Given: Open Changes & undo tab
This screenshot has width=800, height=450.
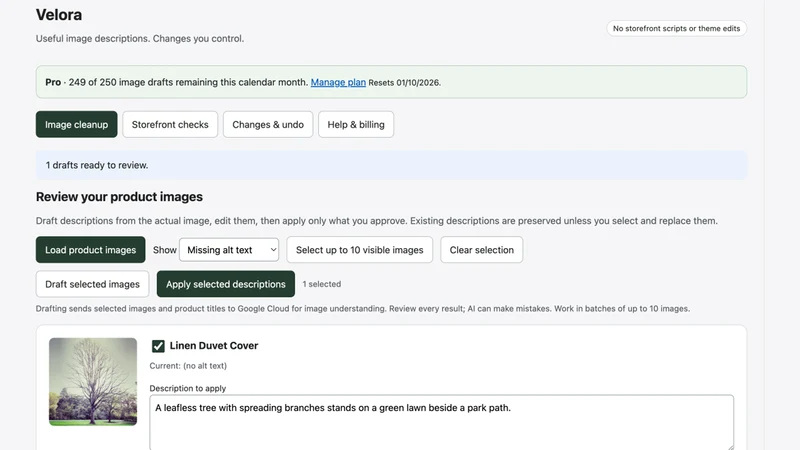Looking at the screenshot, I should click(x=268, y=124).
